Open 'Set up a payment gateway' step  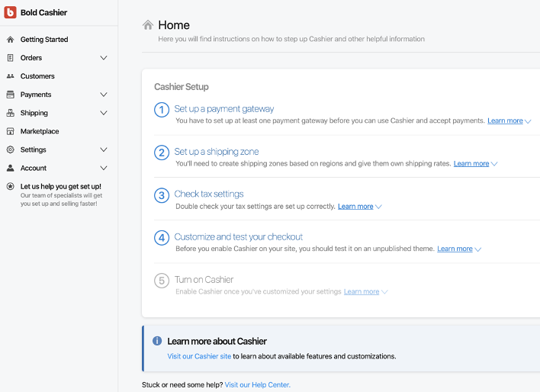[x=223, y=109]
